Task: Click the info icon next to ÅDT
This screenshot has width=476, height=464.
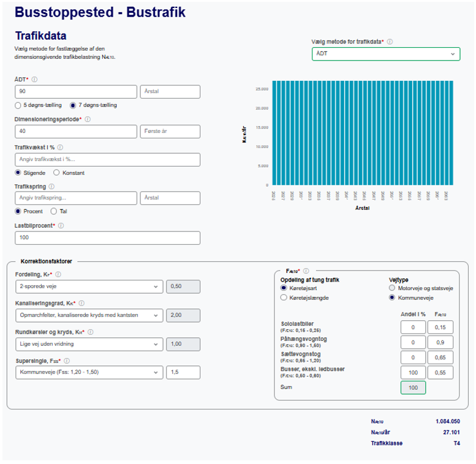Action: 34,80
